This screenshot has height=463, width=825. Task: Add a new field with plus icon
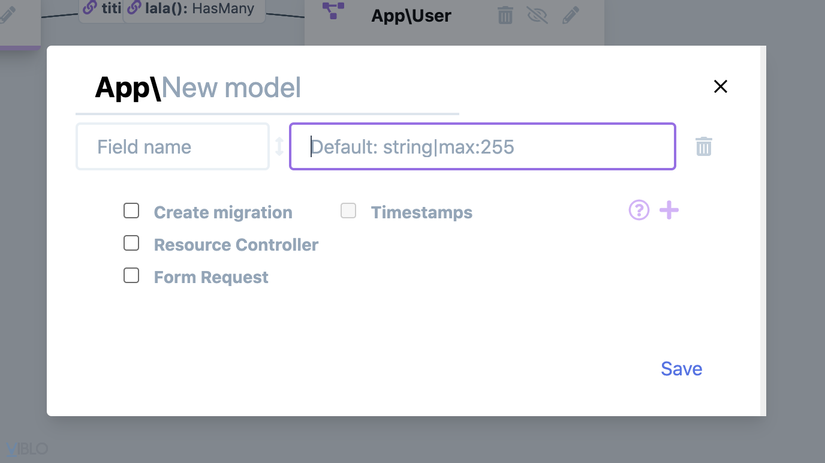pyautogui.click(x=669, y=210)
